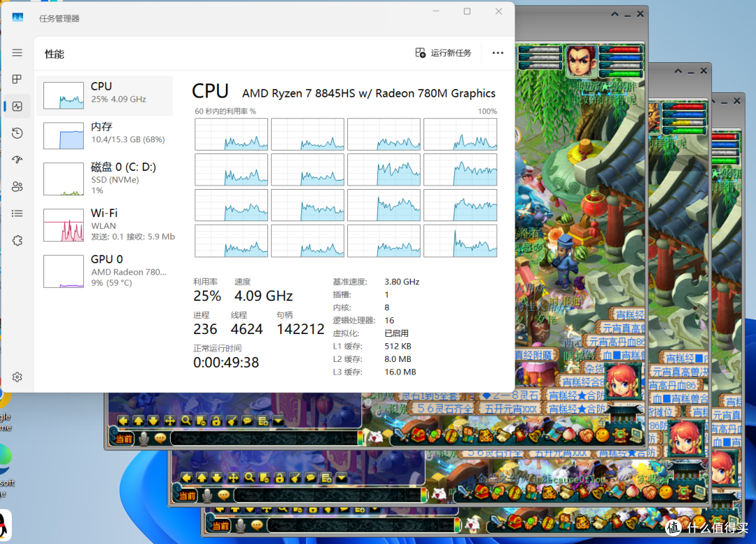Image resolution: width=756 pixels, height=544 pixels.
Task: Select the 磁盘 0 (C: D:) entry
Action: 104,178
